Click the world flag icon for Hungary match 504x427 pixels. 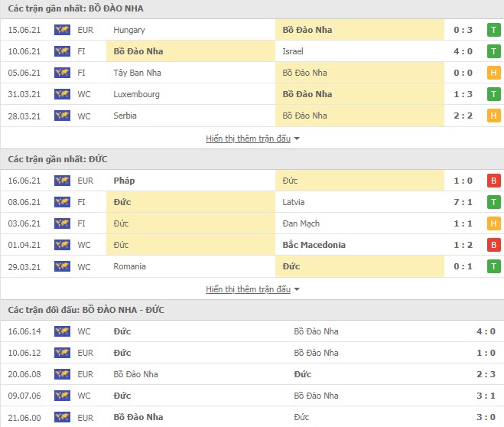pos(62,30)
